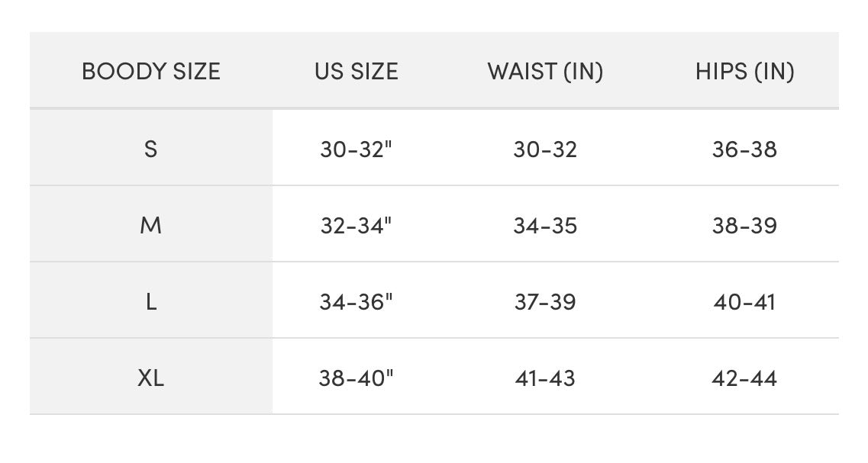Click the US SIZE column header
This screenshot has height=463, width=868.
click(357, 72)
